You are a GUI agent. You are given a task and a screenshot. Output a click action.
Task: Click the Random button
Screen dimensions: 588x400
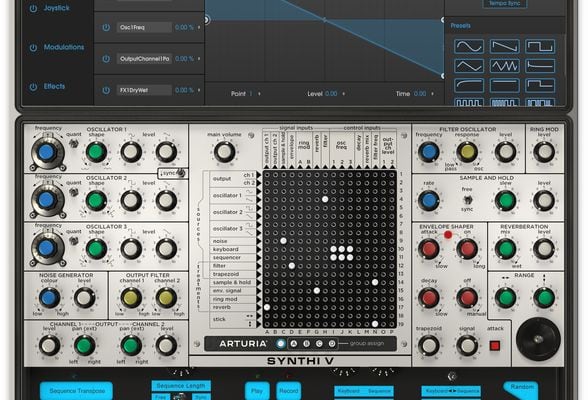click(522, 390)
